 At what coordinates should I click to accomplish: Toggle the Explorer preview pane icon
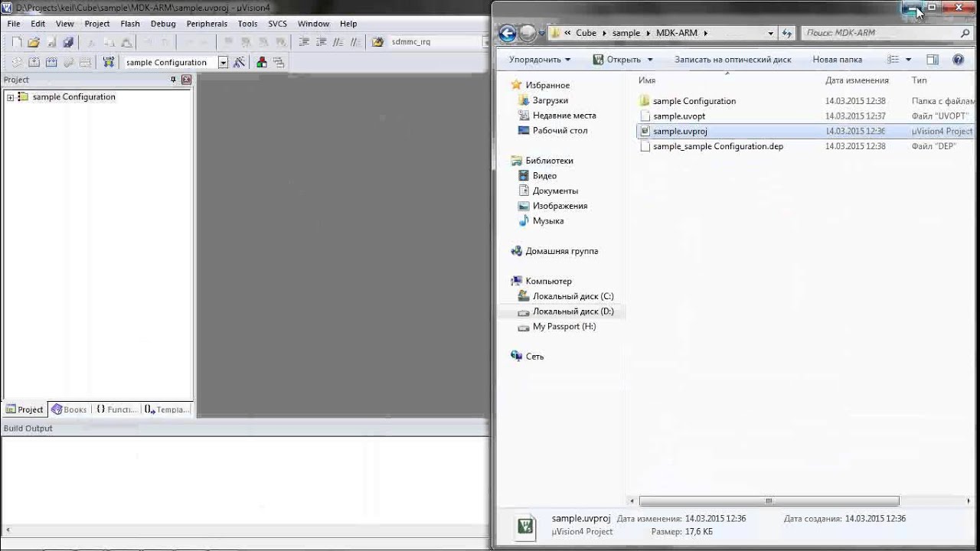[x=933, y=59]
